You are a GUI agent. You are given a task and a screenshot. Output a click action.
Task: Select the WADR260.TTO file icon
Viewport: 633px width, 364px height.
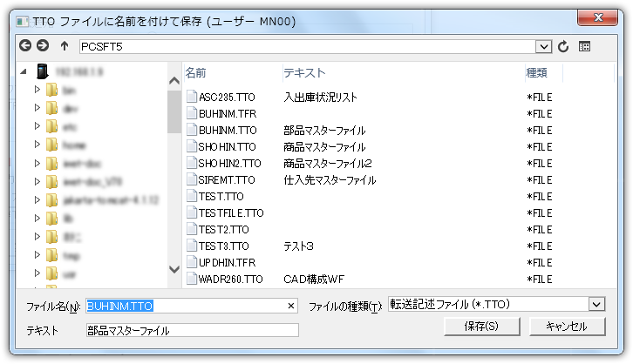coord(191,280)
